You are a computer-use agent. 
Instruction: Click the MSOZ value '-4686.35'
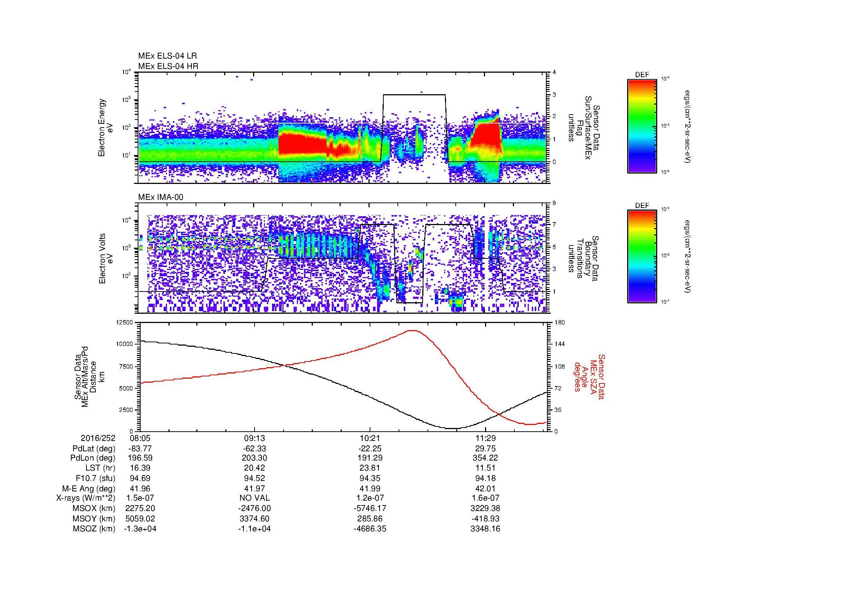point(370,529)
